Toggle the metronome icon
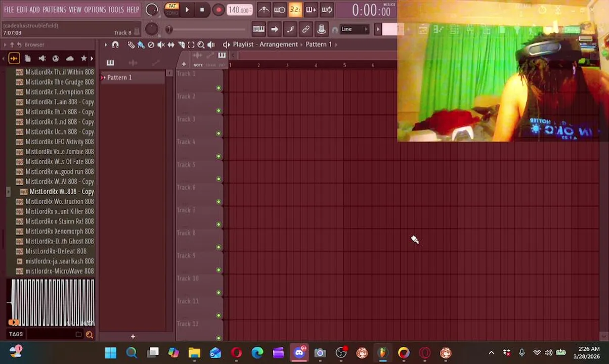The width and height of the screenshot is (609, 364). click(x=264, y=10)
